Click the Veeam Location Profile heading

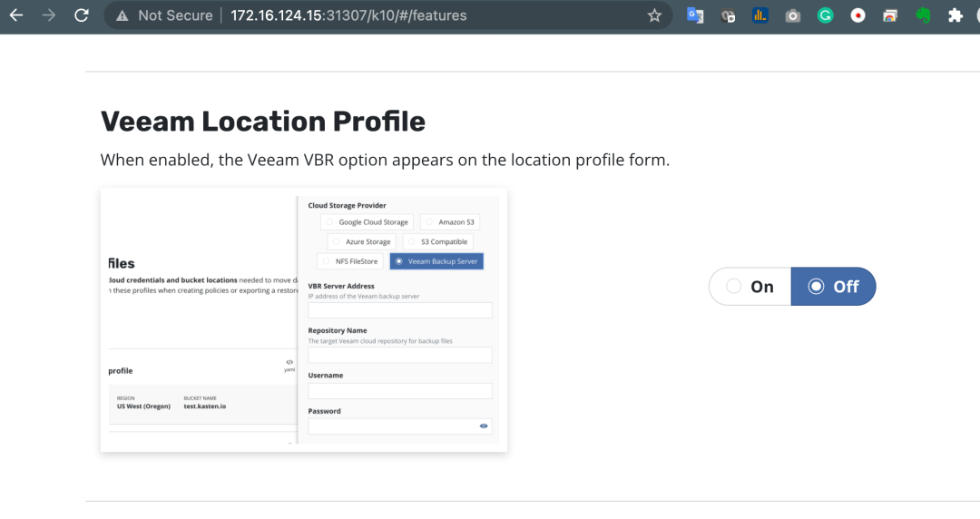click(x=262, y=122)
